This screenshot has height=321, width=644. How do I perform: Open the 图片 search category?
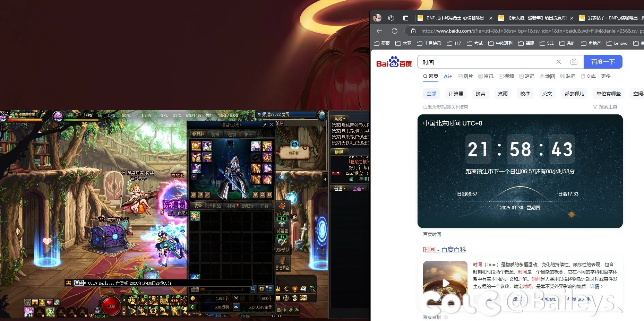tap(465, 76)
